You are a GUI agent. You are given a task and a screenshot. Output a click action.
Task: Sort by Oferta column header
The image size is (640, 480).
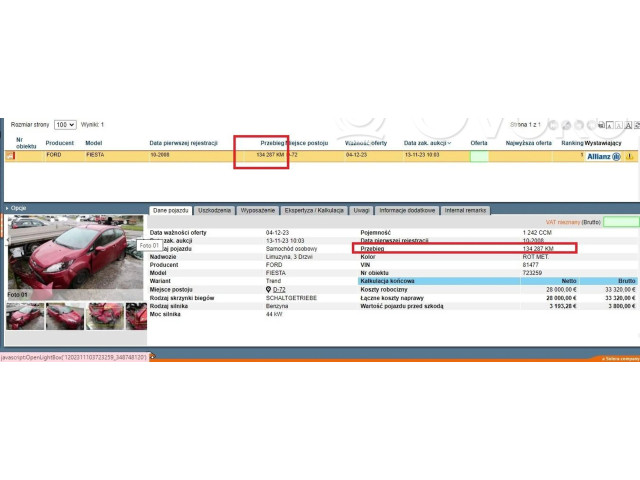tap(479, 143)
